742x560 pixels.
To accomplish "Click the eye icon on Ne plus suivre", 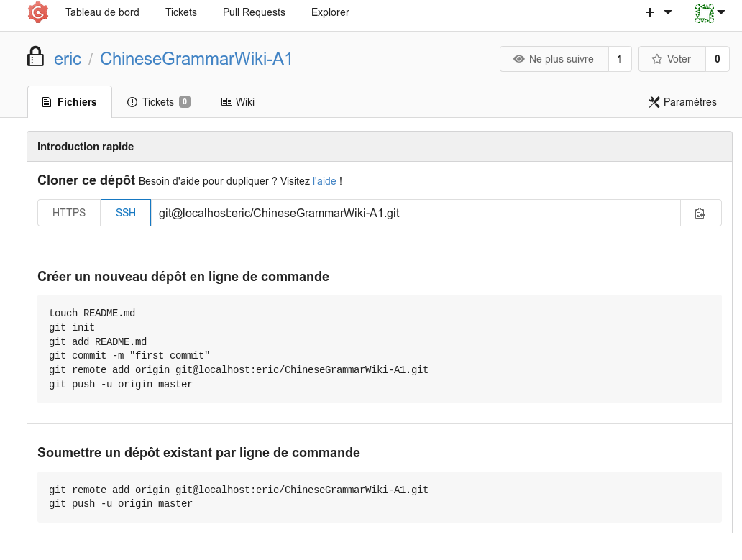I will [519, 59].
